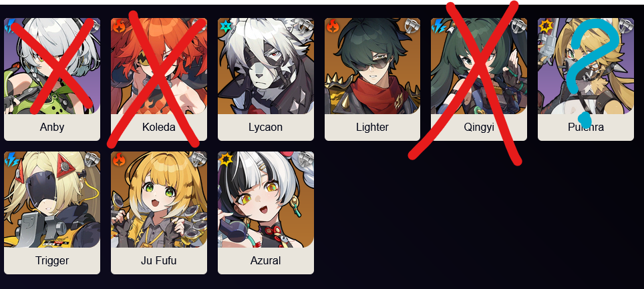Click the fire element icon on Ju Fufu's card
This screenshot has width=644, height=289.
pyautogui.click(x=119, y=160)
